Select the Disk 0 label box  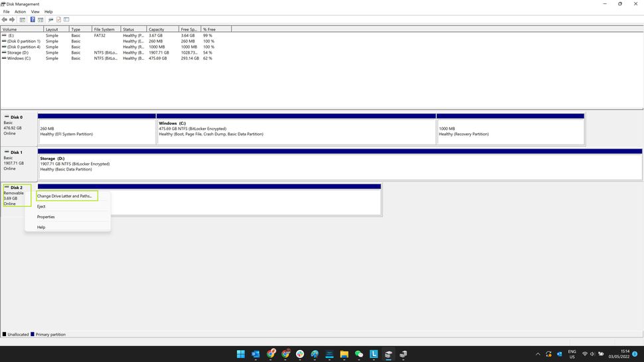(19, 129)
